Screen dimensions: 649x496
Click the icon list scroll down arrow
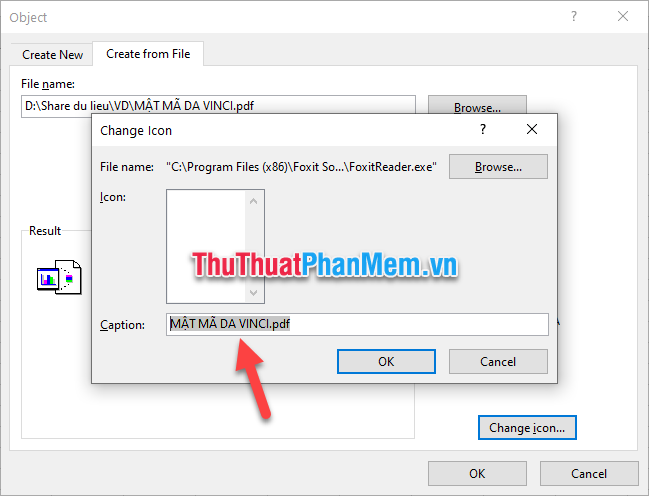pos(254,293)
